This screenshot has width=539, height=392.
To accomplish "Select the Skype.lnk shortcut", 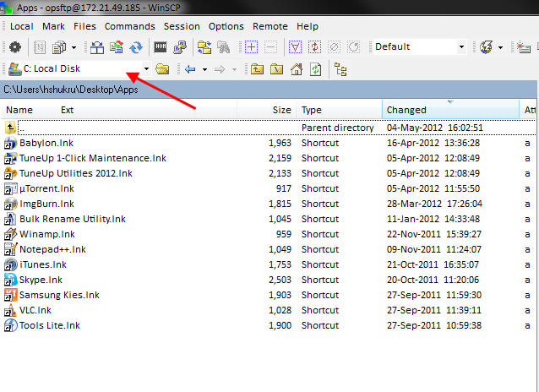I will click(41, 280).
